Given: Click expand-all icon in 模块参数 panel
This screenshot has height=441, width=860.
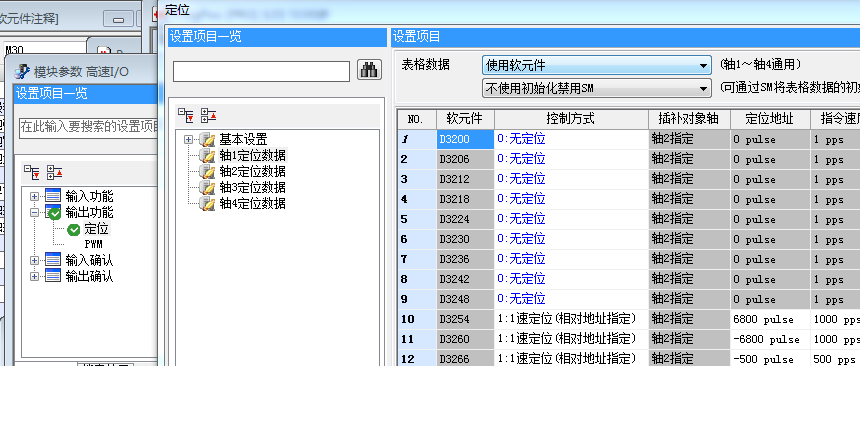Looking at the screenshot, I should point(31,172).
